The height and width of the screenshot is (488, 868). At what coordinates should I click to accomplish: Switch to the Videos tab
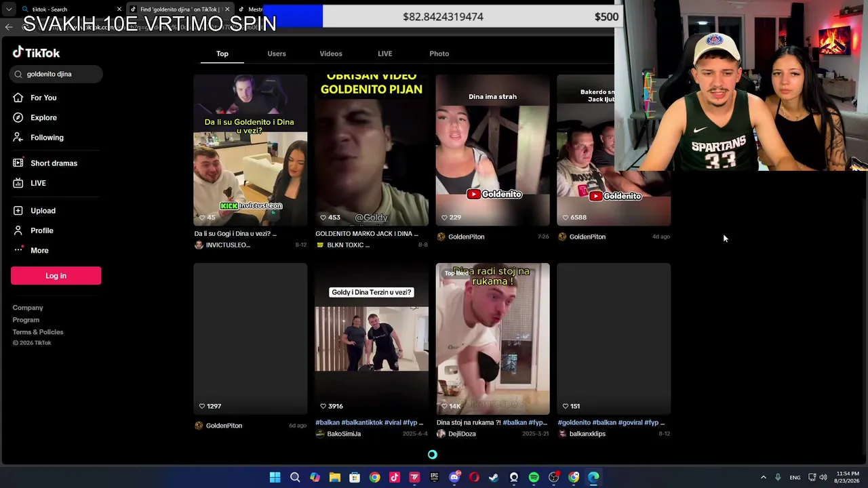pos(331,54)
